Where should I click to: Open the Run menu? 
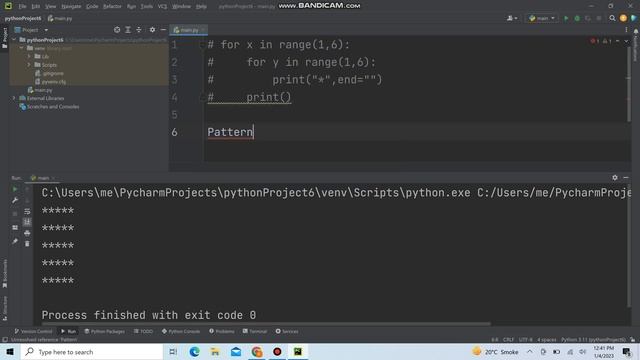pos(131,7)
